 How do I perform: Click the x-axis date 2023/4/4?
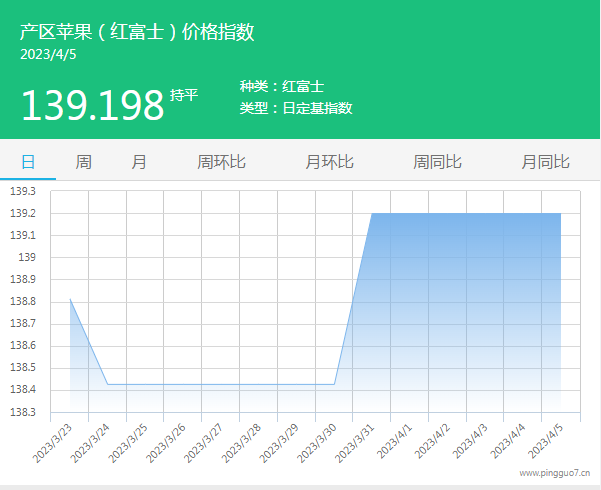click(x=507, y=441)
